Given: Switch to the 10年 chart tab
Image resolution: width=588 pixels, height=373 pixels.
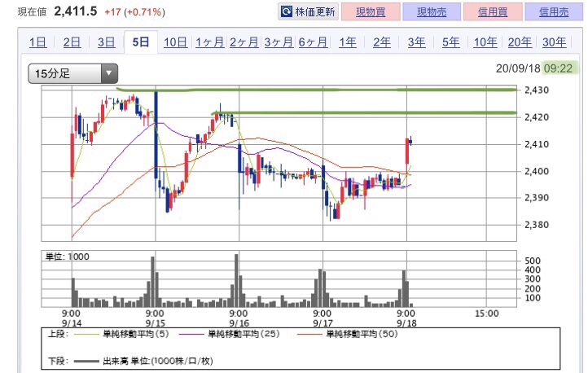Looking at the screenshot, I should click(485, 42).
